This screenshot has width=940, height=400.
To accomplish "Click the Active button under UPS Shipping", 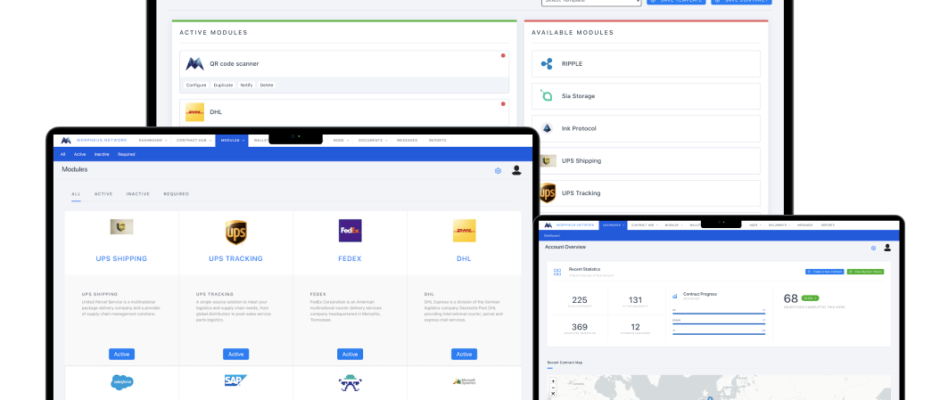I will pyautogui.click(x=122, y=354).
